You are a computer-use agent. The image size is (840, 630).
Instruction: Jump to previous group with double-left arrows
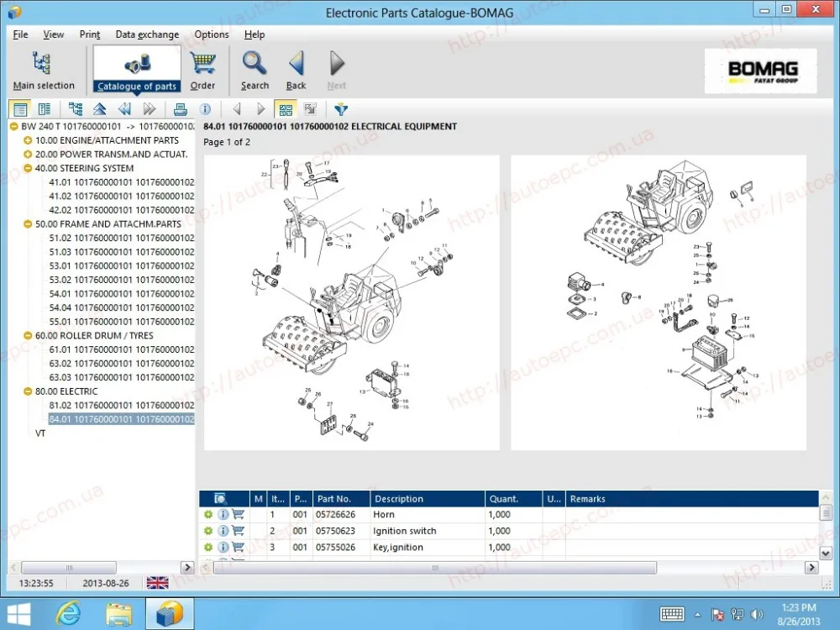click(x=124, y=109)
